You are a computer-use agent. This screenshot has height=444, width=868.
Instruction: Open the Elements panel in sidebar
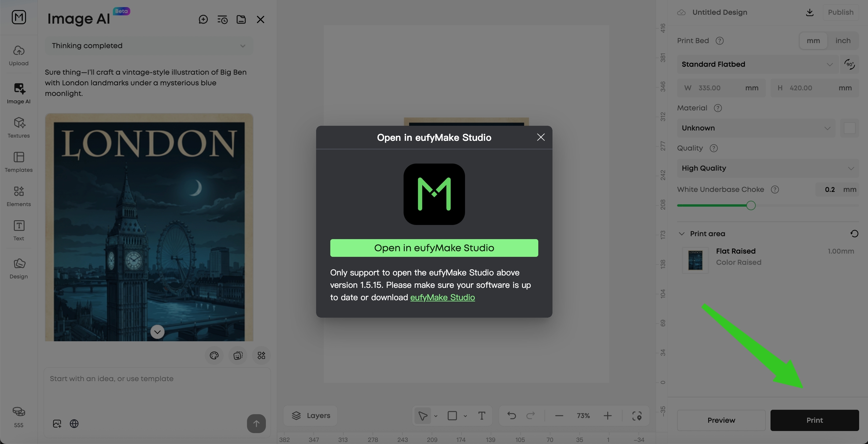point(19,196)
